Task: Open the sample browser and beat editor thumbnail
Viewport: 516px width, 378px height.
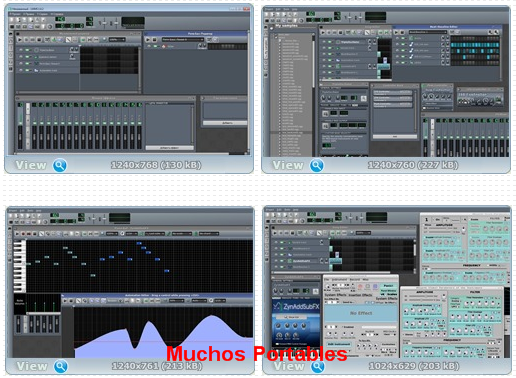Action: pyautogui.click(x=386, y=81)
